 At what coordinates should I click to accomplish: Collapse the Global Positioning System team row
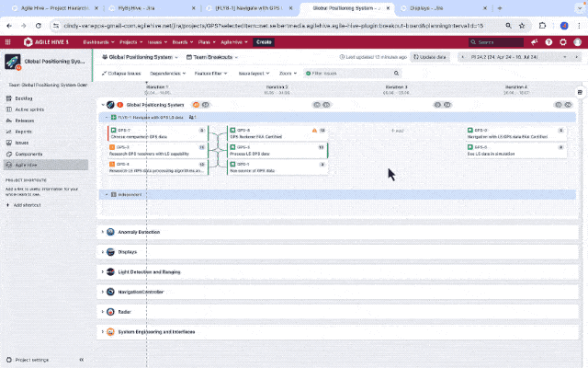click(103, 105)
